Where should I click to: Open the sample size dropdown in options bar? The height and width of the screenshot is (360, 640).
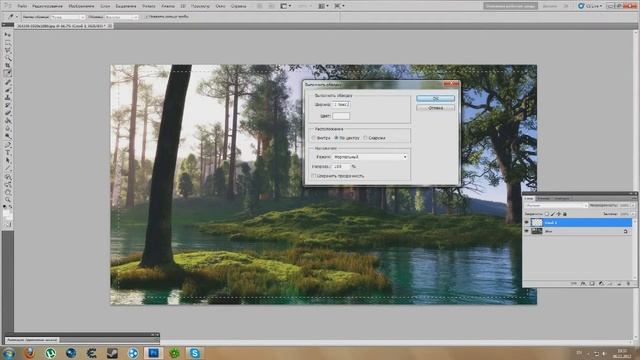[68, 17]
